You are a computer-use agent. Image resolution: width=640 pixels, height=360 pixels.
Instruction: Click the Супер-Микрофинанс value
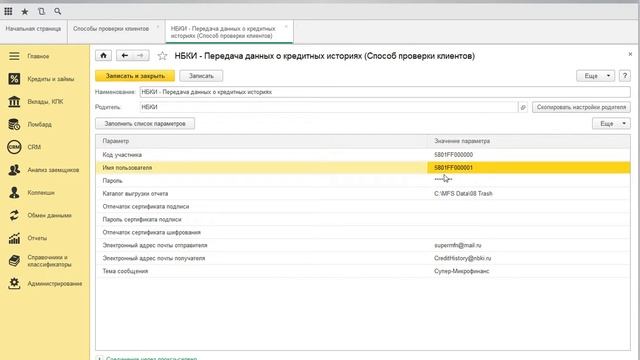tap(462, 271)
